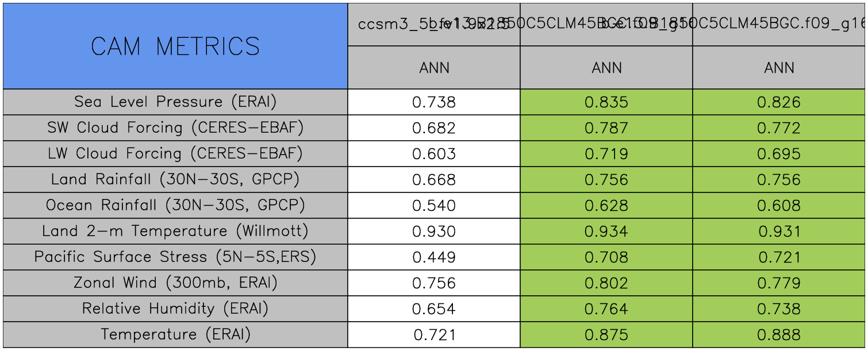Click the Relative Humidity (ERAI) row label

tap(175, 308)
